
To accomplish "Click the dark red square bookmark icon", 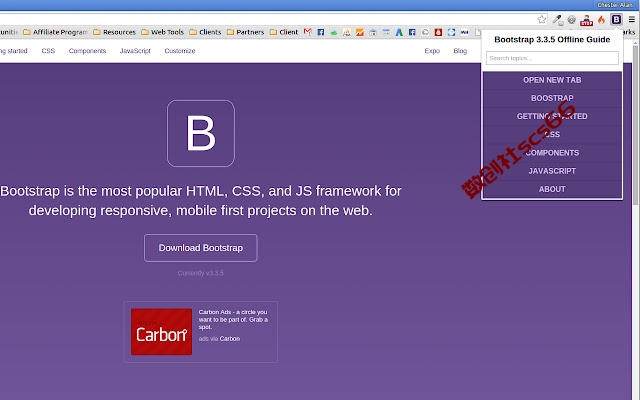I will click(x=438, y=32).
